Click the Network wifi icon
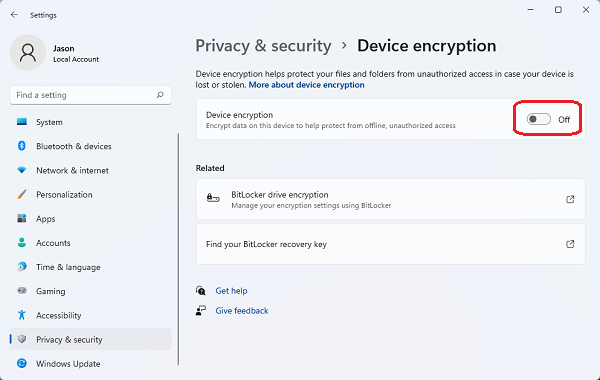 click(22, 170)
